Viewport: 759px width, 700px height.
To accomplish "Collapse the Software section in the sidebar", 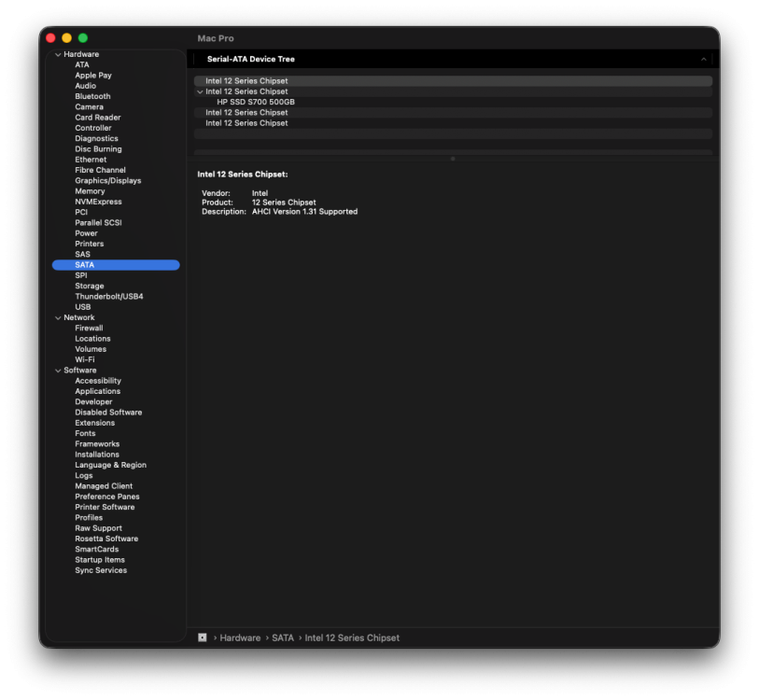I will click(x=58, y=371).
